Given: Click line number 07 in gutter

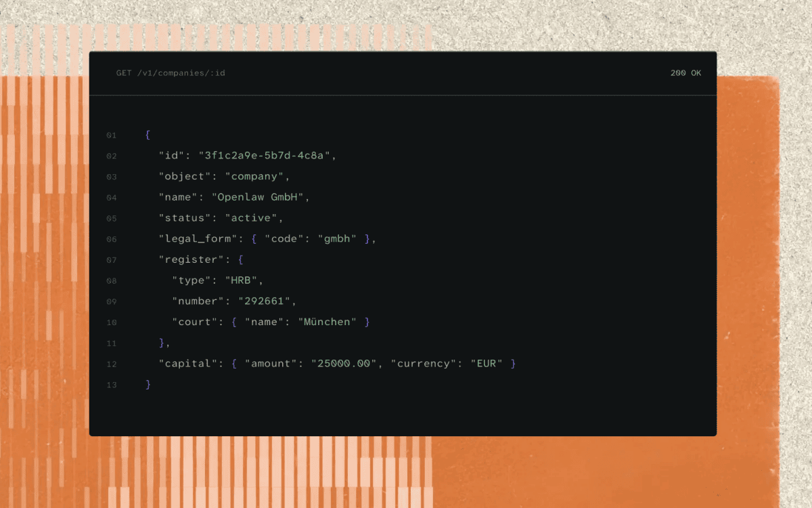Looking at the screenshot, I should click(112, 261).
